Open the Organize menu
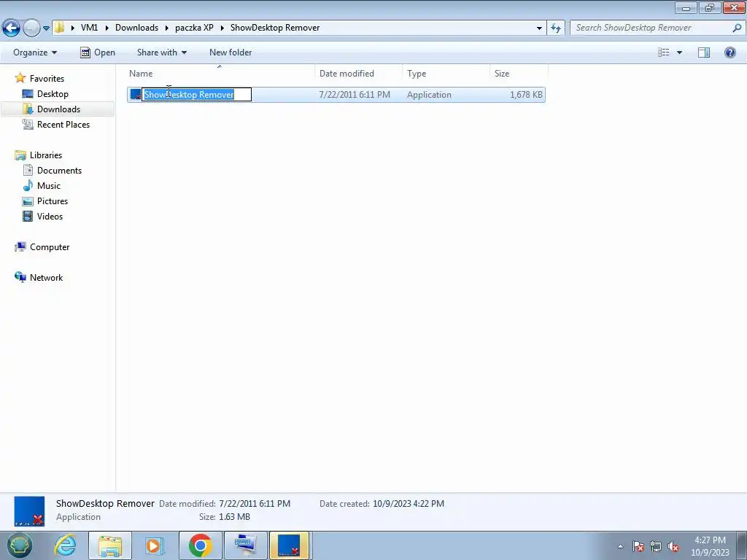Screen dimensions: 747x560 (x=35, y=52)
